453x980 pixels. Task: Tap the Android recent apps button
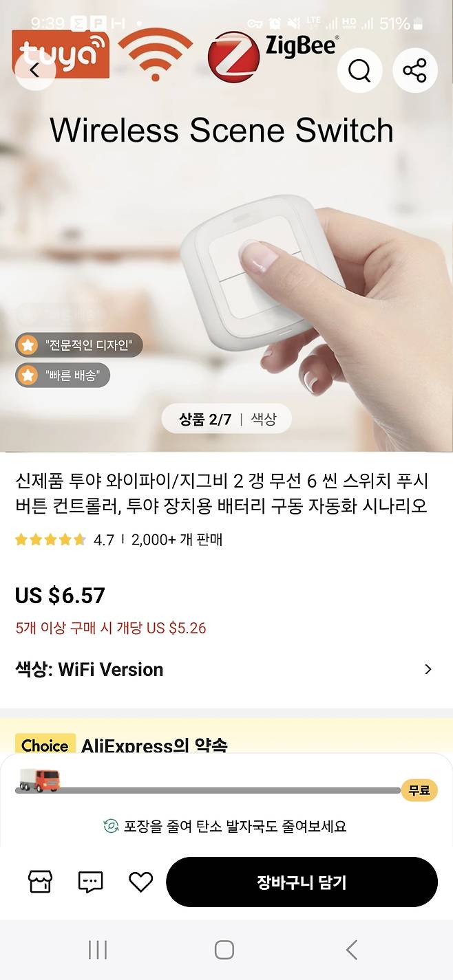coord(98,950)
